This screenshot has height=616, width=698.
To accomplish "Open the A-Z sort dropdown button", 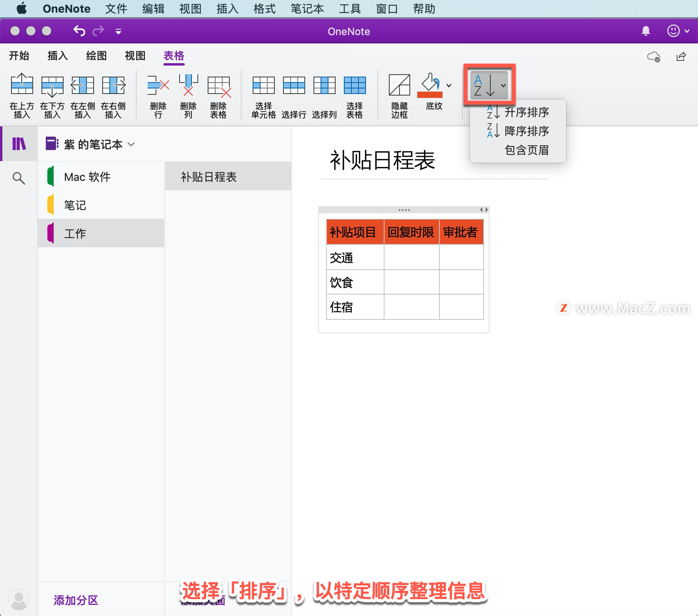I will 489,85.
